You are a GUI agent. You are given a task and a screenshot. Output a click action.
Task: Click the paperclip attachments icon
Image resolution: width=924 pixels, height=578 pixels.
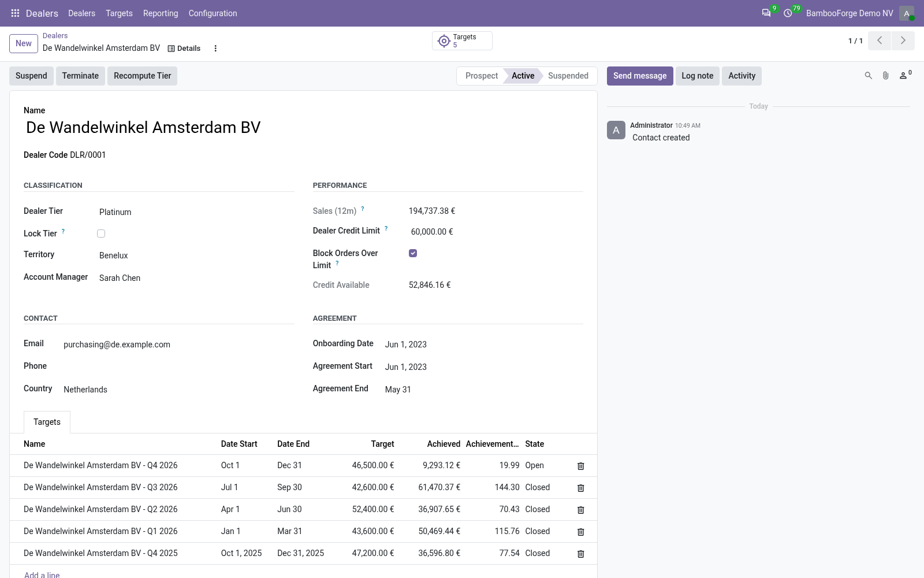885,76
